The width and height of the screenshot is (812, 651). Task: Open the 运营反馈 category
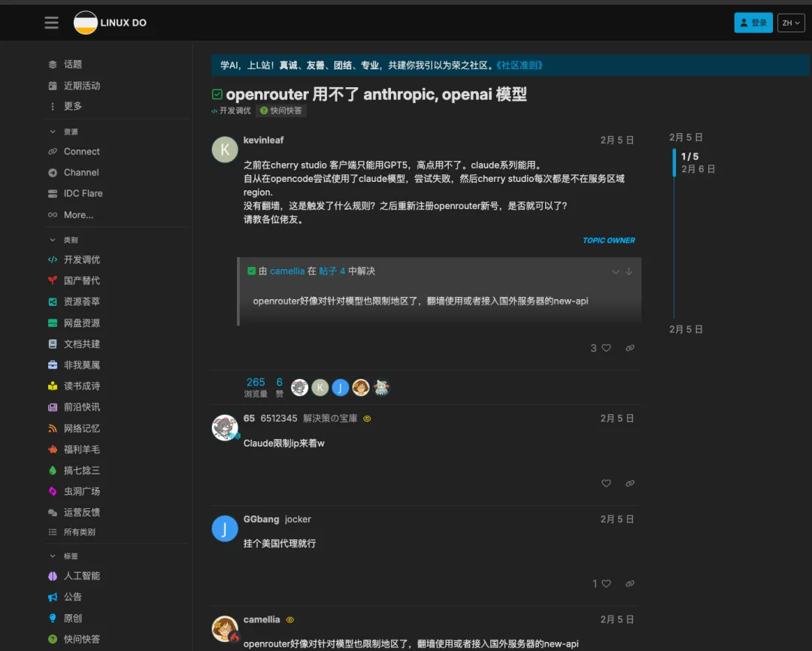(81, 512)
